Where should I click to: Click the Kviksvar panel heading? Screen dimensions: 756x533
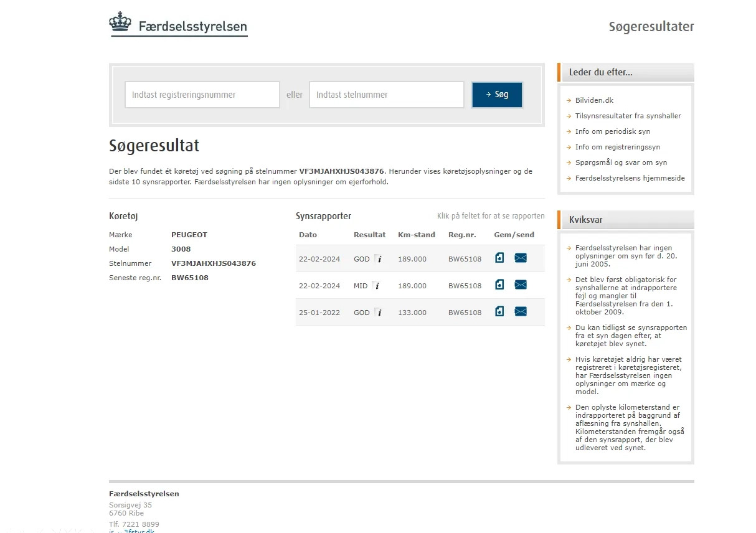[x=586, y=220]
